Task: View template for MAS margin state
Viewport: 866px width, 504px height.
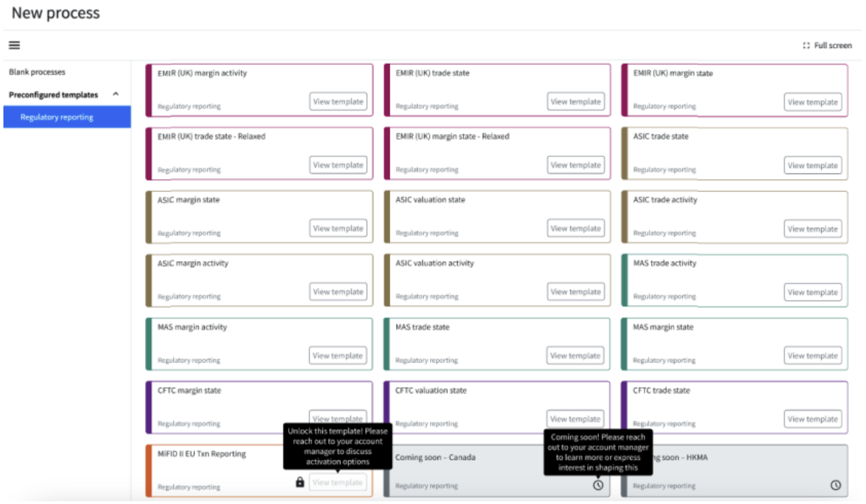Action: pyautogui.click(x=813, y=355)
